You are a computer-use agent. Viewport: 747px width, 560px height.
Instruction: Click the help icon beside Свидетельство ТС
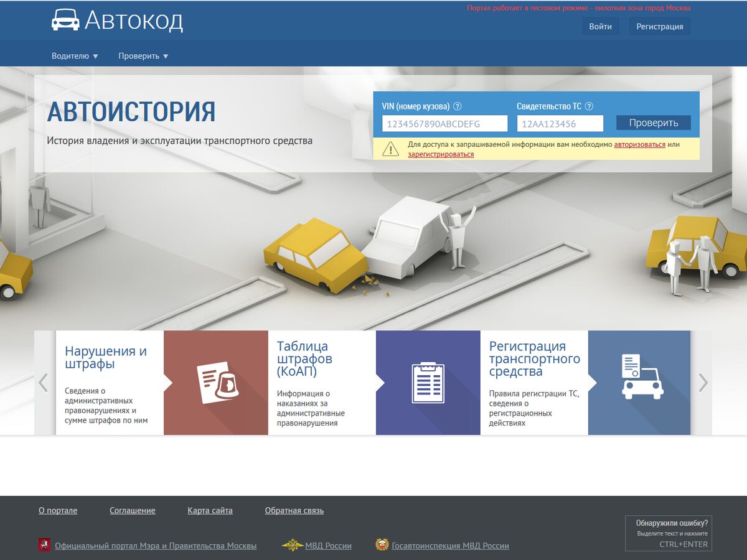click(x=589, y=106)
